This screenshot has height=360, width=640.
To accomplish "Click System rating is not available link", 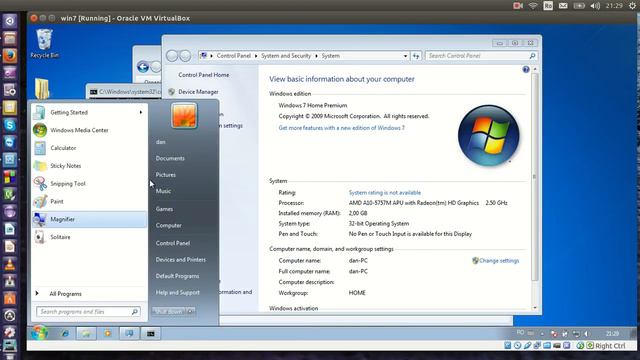I will [x=384, y=193].
